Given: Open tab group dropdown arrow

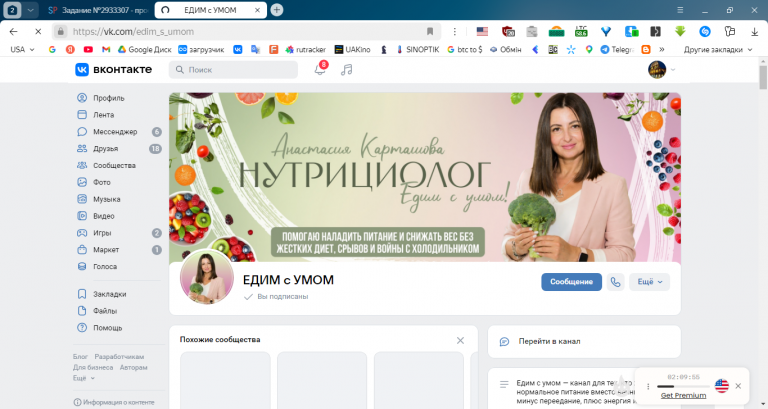Looking at the screenshot, I should [x=30, y=10].
